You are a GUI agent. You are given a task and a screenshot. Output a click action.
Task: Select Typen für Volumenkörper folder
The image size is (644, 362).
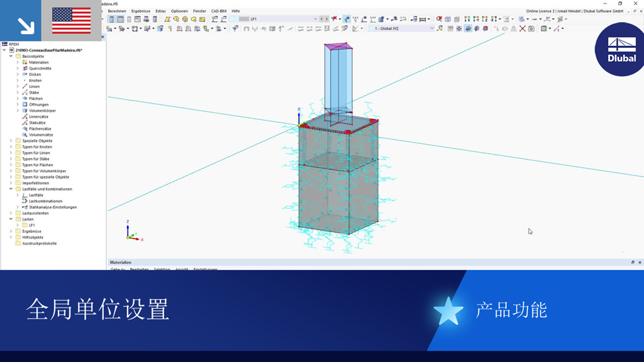44,171
